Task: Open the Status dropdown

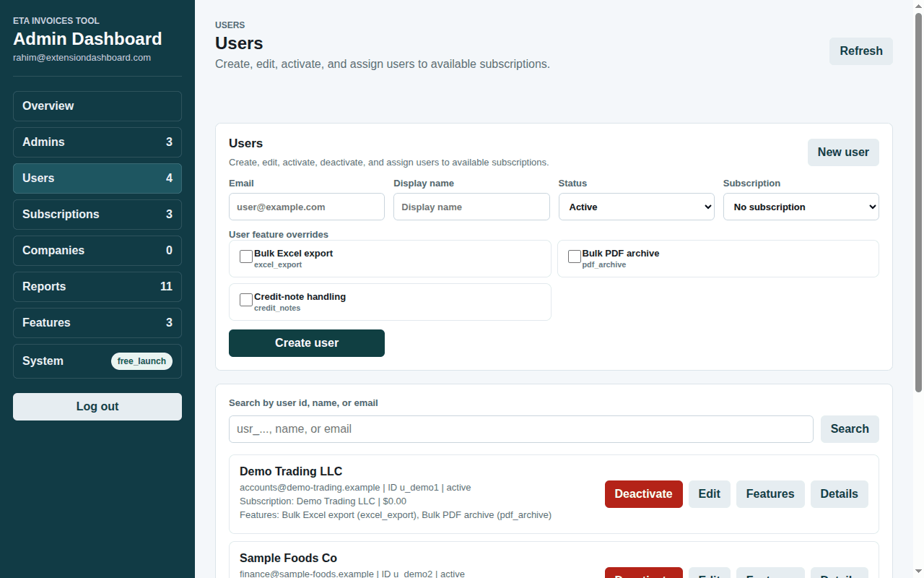Action: pyautogui.click(x=637, y=207)
